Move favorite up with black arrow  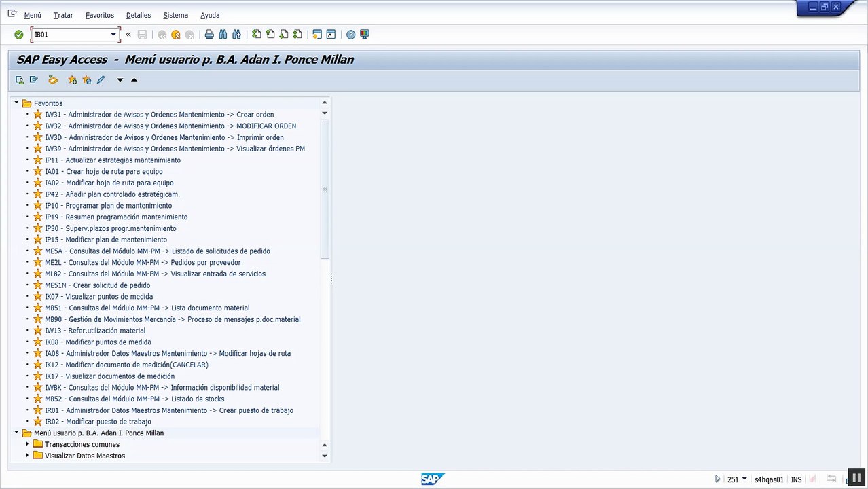tap(134, 80)
